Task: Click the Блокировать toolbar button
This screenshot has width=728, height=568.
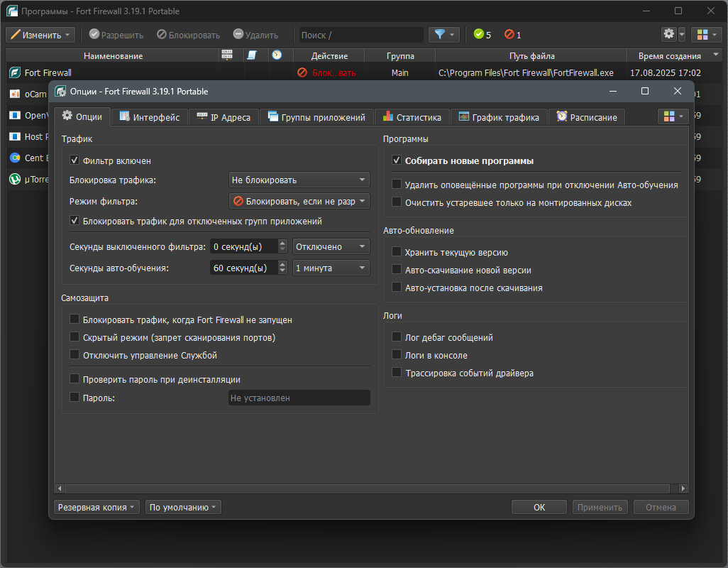Action: tap(188, 35)
